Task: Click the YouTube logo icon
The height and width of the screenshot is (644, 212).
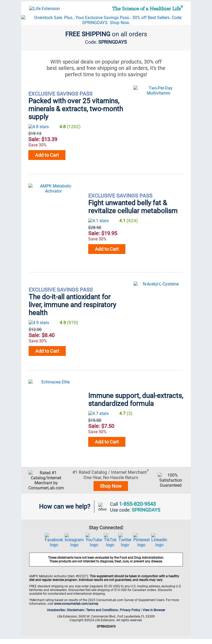Action: (94, 540)
